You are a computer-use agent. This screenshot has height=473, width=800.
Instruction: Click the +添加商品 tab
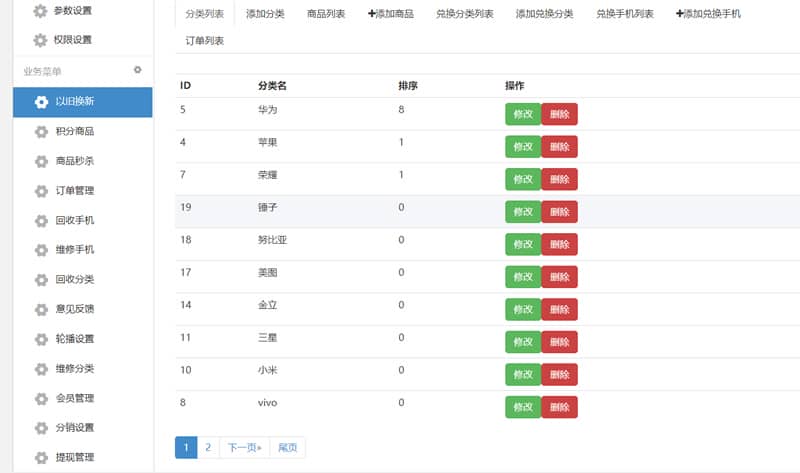click(x=391, y=14)
